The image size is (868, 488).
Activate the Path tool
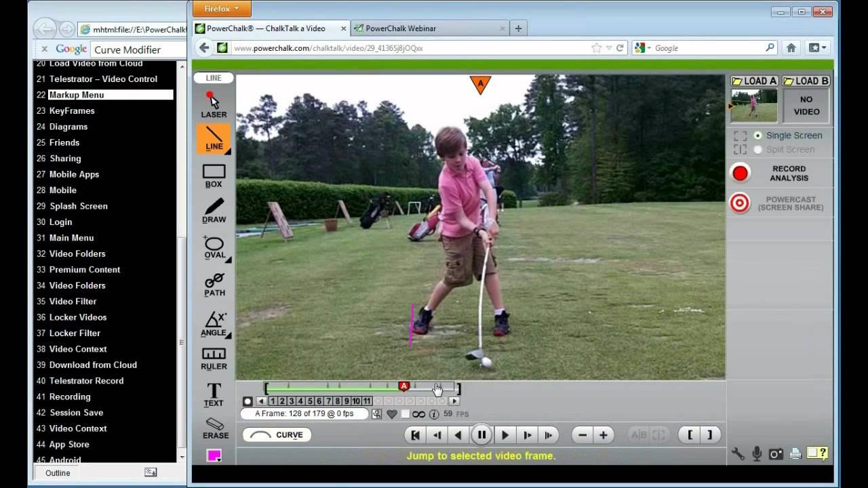(214, 285)
